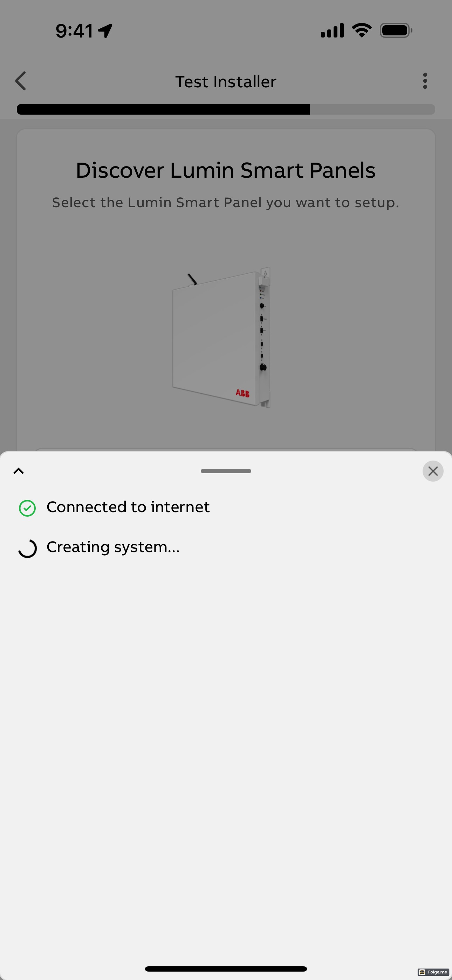Close the status bottom sheet
This screenshot has width=452, height=980.
pyautogui.click(x=433, y=471)
